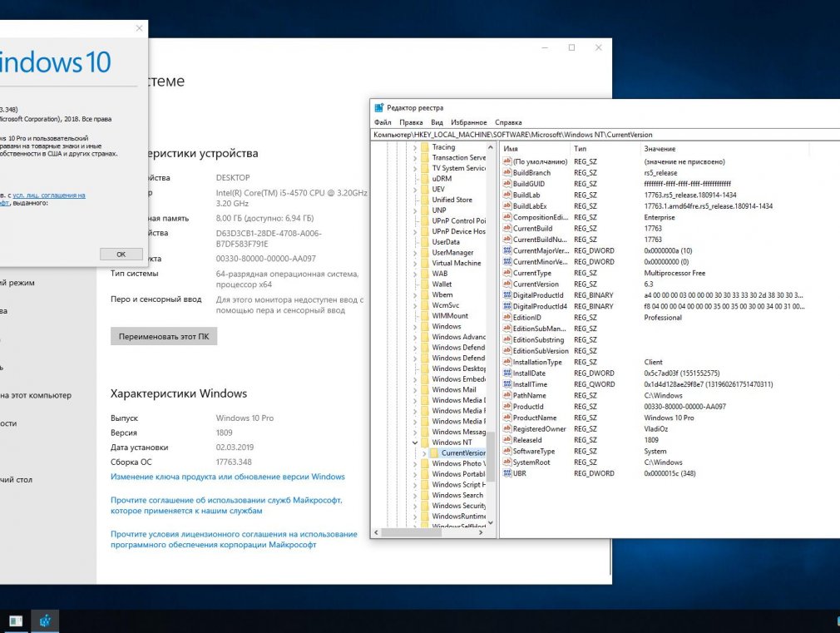Image resolution: width=840 pixels, height=633 pixels.
Task: Click the QWORD icon for InstallTime value
Action: pos(507,384)
